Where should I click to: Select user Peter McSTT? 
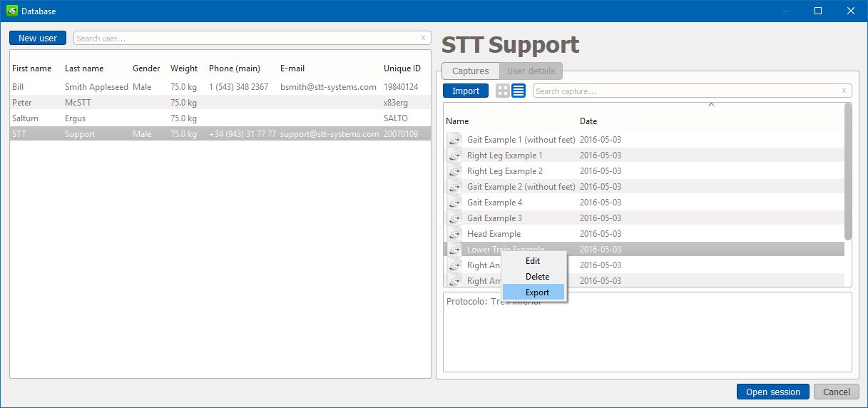220,103
